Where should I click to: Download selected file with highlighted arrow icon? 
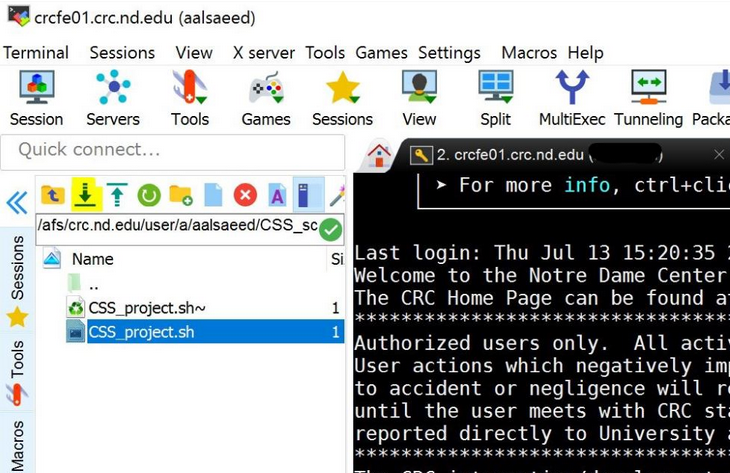click(86, 194)
